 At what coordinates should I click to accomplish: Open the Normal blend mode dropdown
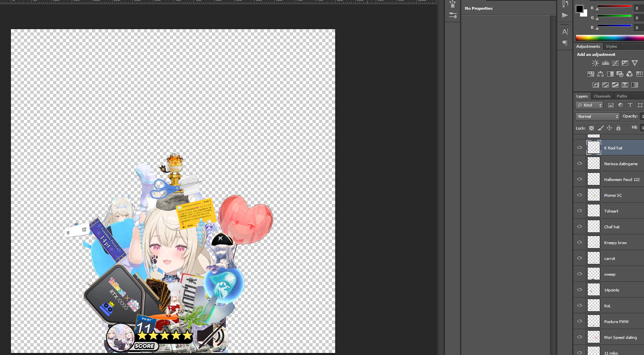[598, 117]
